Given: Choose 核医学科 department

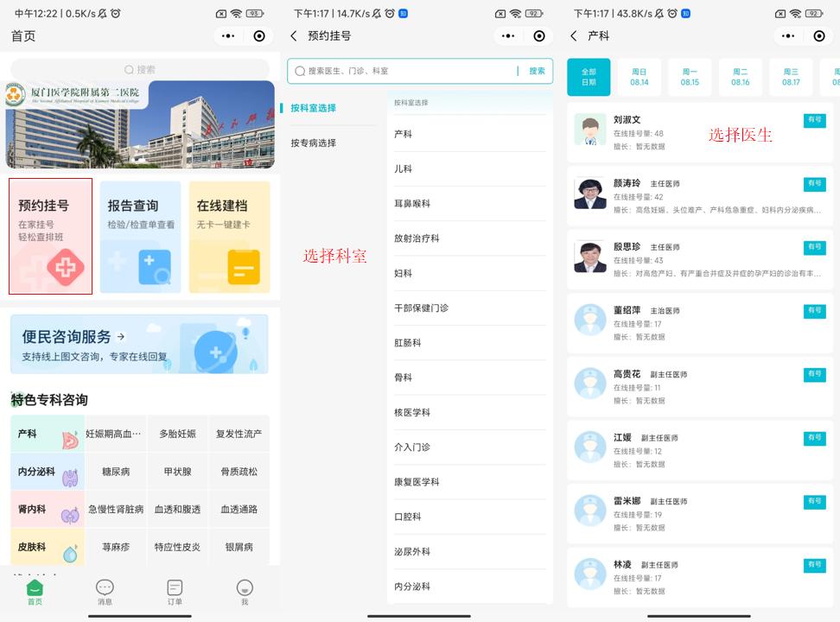Looking at the screenshot, I should [x=470, y=413].
